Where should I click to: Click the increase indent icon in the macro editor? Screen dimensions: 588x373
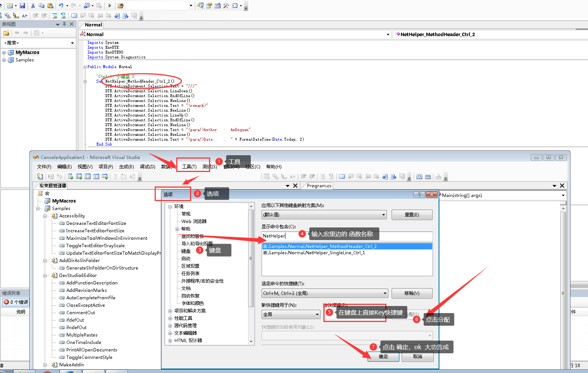(44, 15)
